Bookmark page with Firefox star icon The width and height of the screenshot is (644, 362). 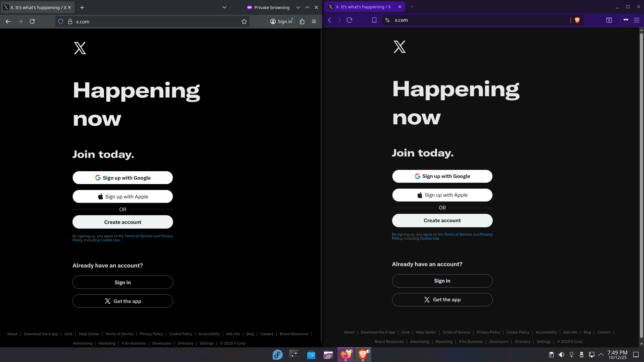[x=244, y=21]
